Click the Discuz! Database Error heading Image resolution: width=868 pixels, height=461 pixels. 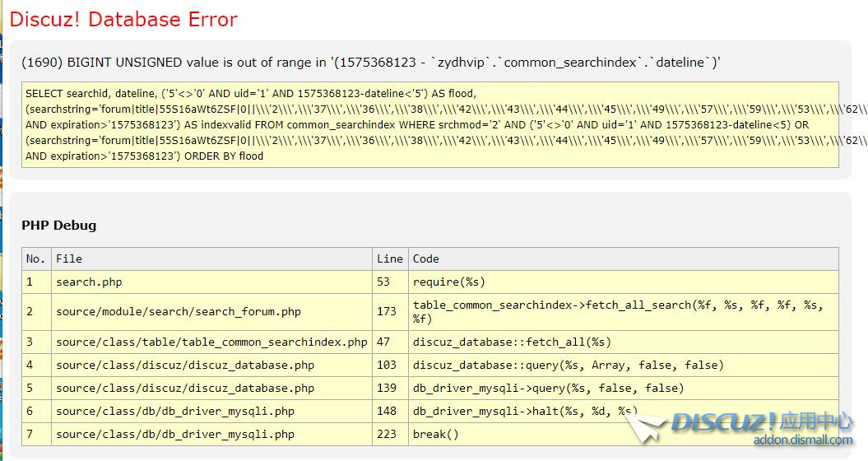[123, 20]
